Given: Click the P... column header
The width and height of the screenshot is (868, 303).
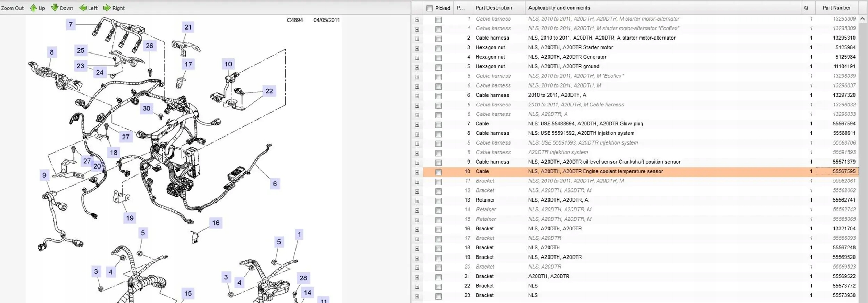Looking at the screenshot, I should point(463,8).
